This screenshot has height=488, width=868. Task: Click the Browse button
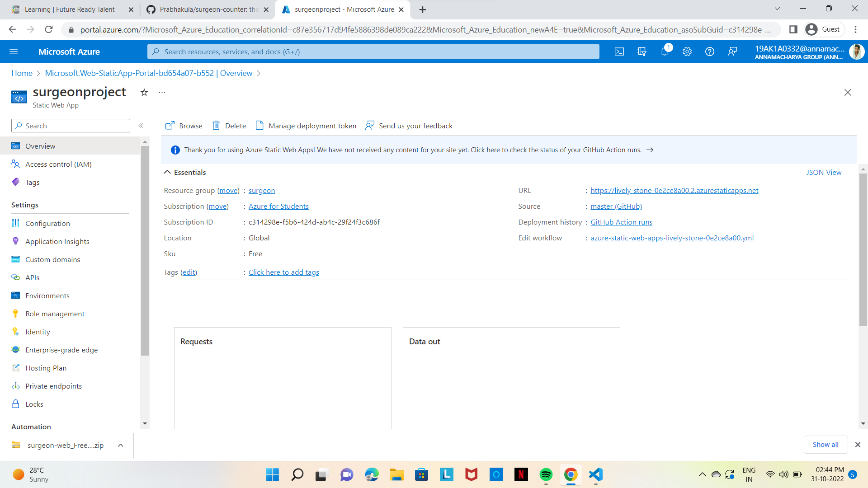(x=183, y=126)
